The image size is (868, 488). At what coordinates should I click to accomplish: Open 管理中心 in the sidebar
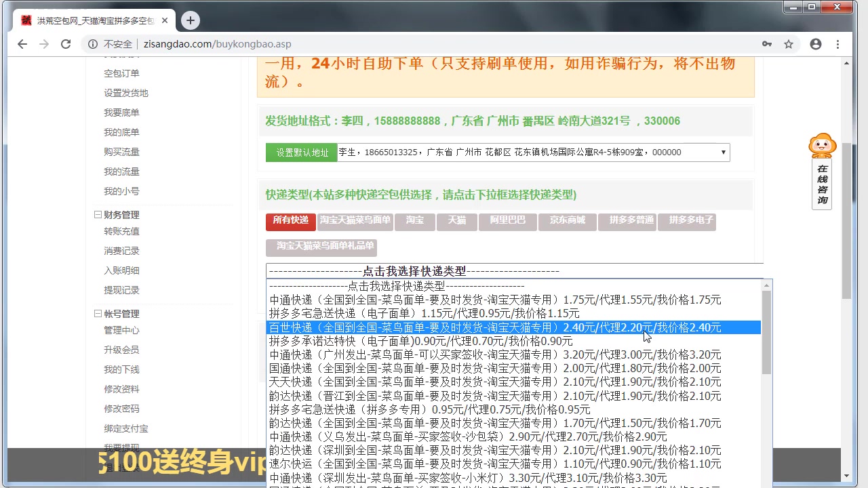(121, 330)
